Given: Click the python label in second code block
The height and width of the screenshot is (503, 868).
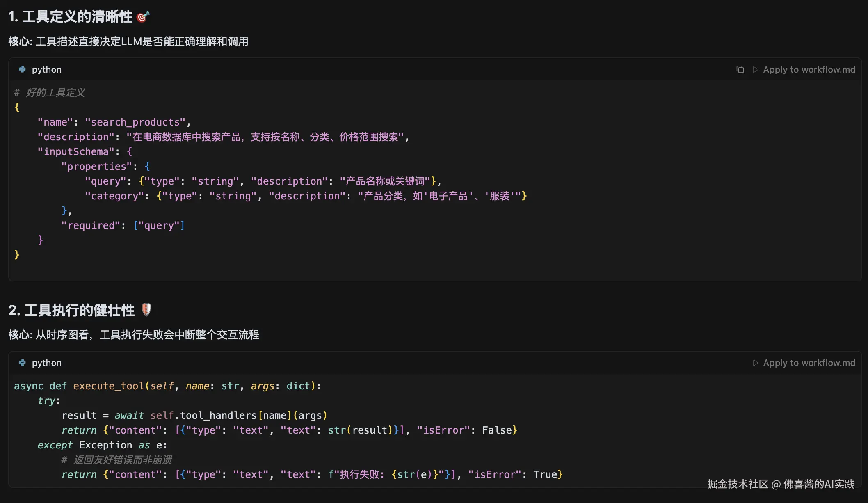Looking at the screenshot, I should (x=47, y=363).
